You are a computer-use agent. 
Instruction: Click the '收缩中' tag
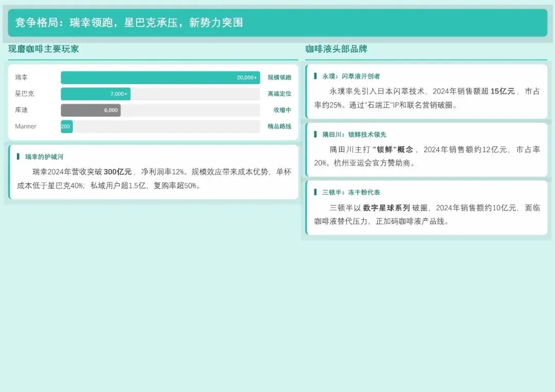tap(282, 110)
